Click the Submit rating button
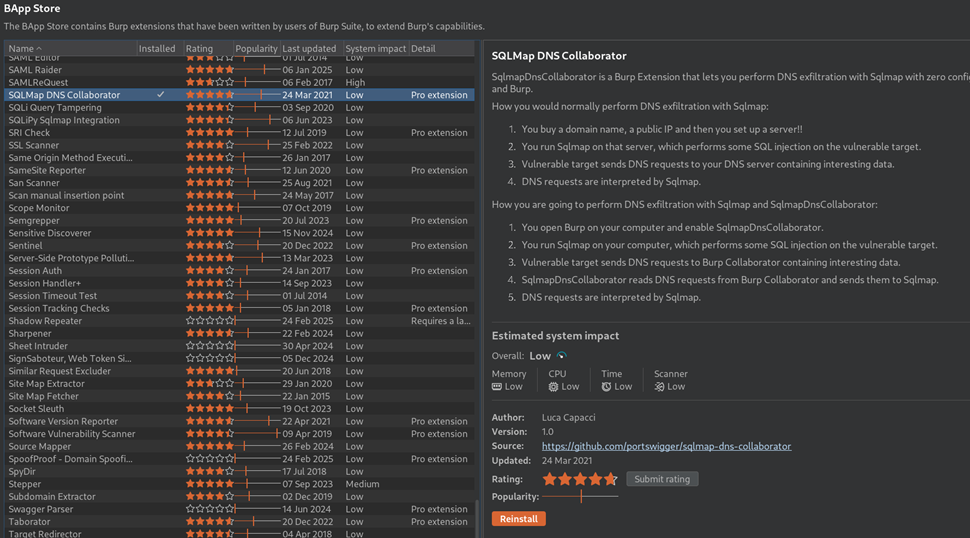Screen dimensions: 970x538 point(662,479)
